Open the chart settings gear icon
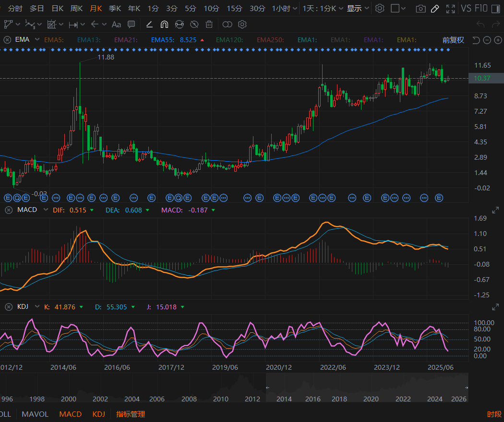Viewport: 504px width, 422px height. (380, 8)
